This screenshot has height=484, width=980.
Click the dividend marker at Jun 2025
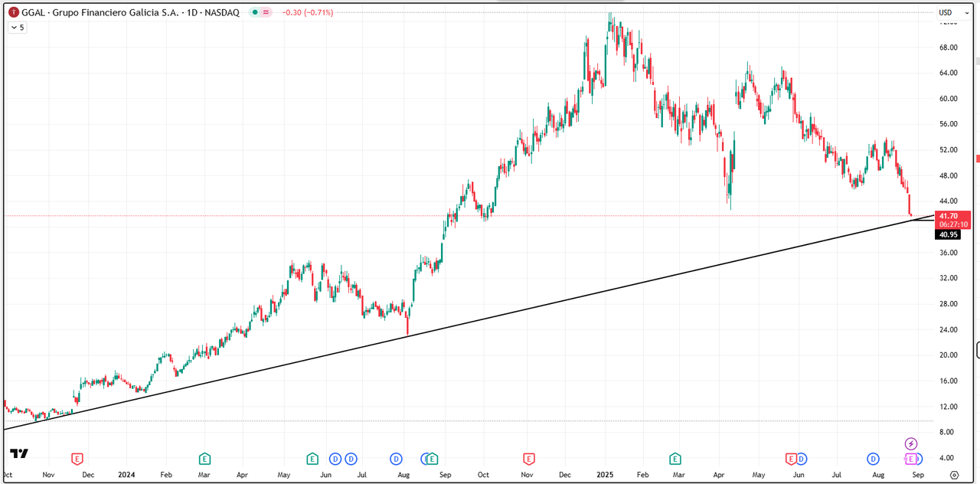tap(802, 459)
